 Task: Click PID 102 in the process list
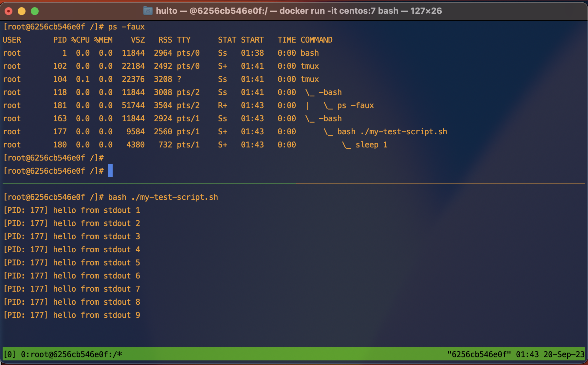[x=60, y=66]
